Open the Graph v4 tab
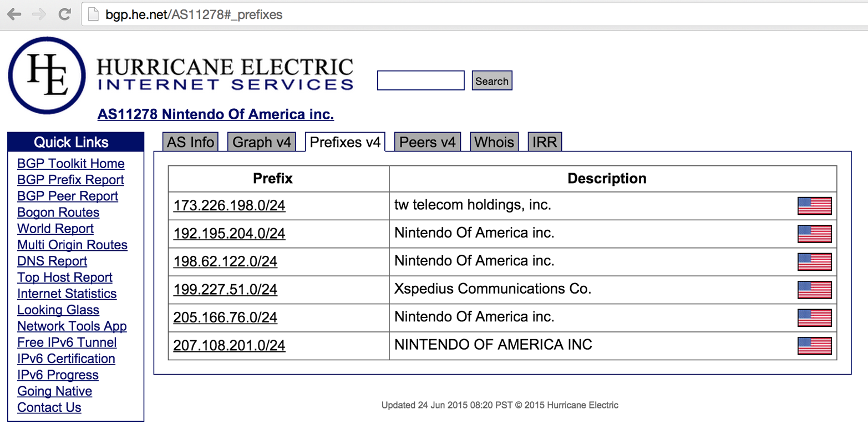 pos(261,142)
